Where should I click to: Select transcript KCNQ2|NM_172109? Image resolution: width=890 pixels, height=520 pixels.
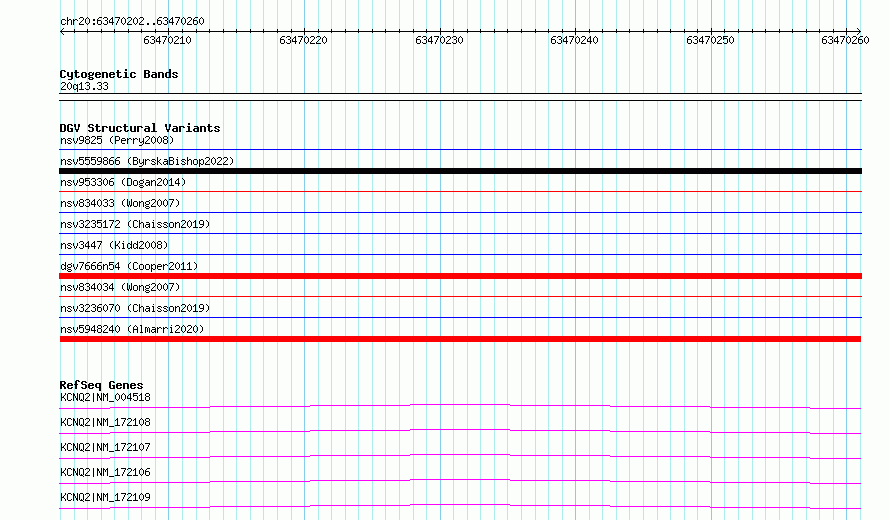point(105,497)
